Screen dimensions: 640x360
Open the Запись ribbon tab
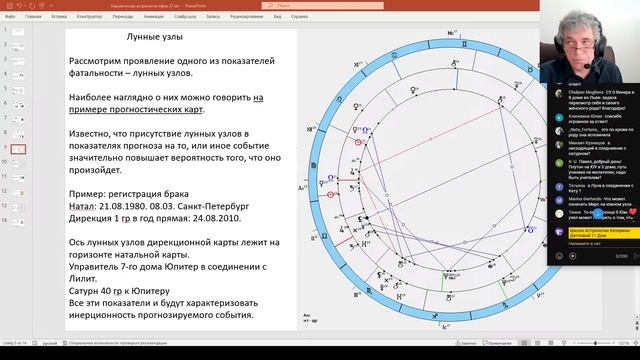point(213,17)
